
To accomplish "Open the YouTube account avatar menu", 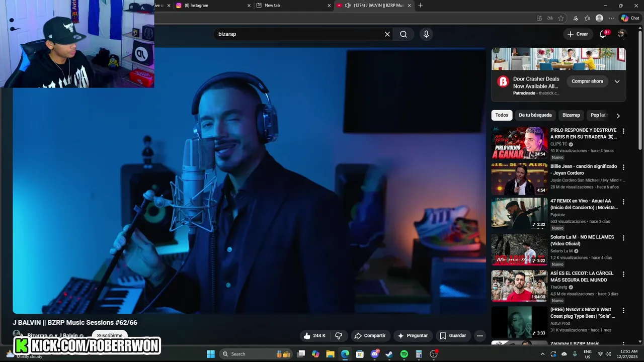I will click(x=622, y=34).
